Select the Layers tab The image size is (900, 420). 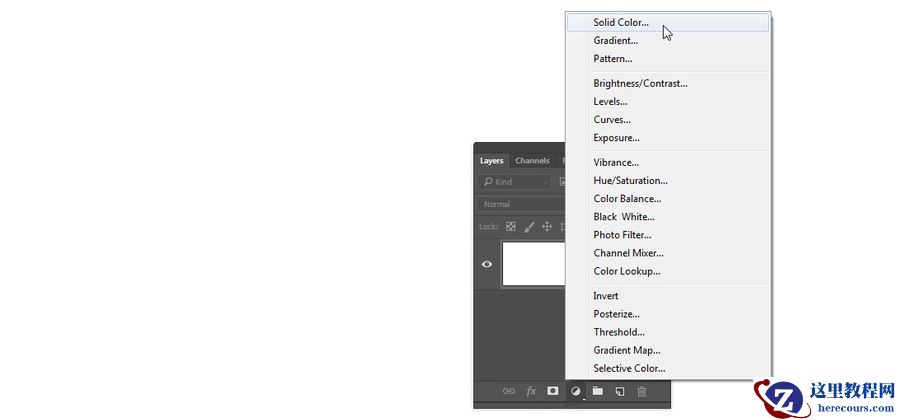[491, 161]
